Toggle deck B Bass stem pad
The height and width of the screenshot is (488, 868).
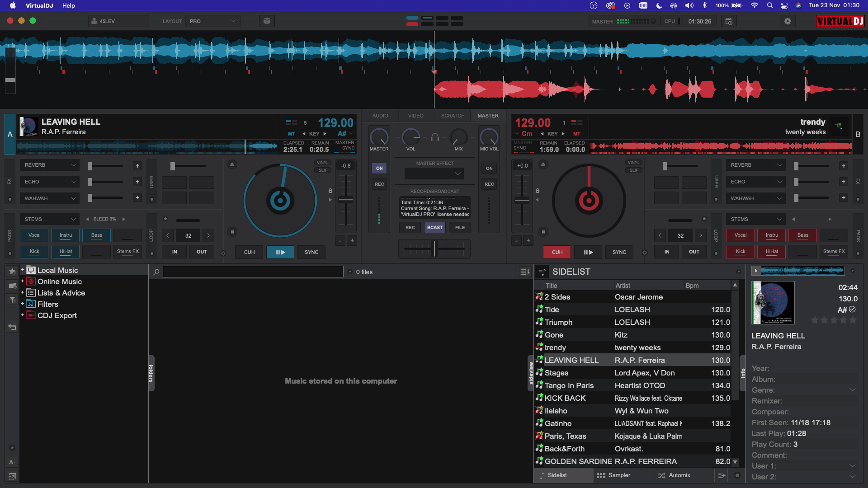pyautogui.click(x=803, y=235)
